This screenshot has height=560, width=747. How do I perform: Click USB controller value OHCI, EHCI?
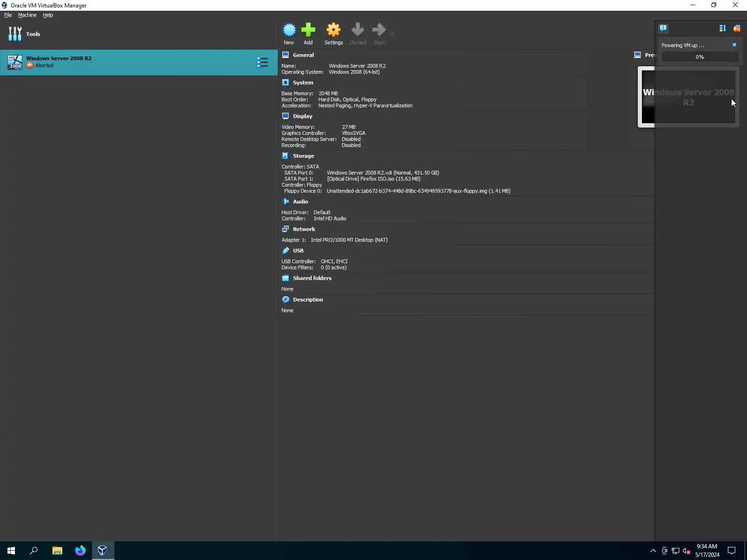(334, 261)
